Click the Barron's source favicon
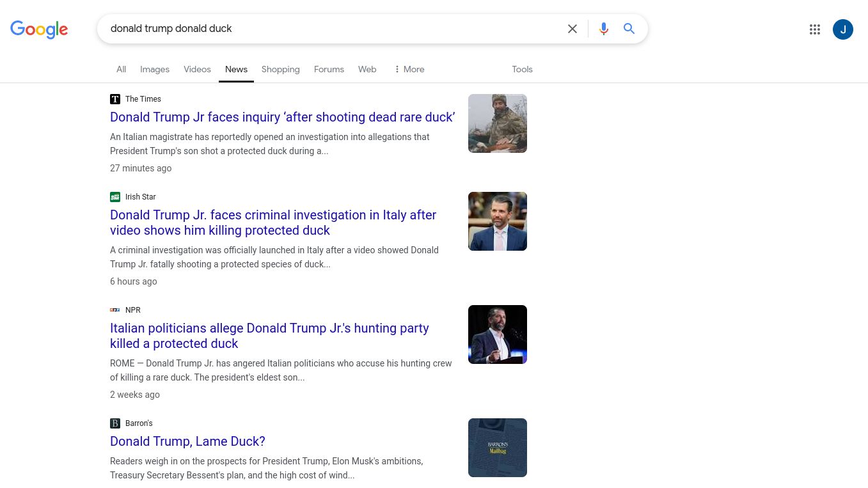The height and width of the screenshot is (488, 868). tap(115, 423)
